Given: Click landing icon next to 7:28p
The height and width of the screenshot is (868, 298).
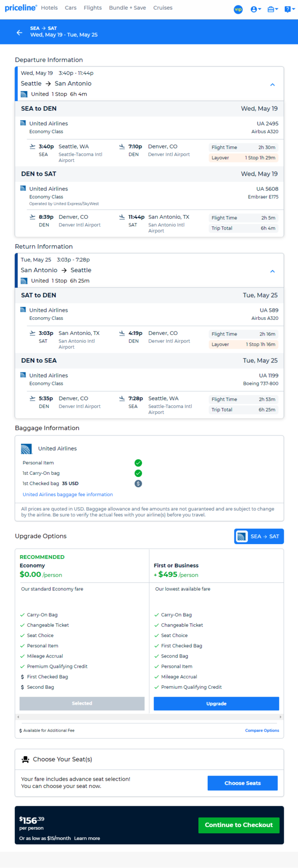Looking at the screenshot, I should click(x=122, y=399).
